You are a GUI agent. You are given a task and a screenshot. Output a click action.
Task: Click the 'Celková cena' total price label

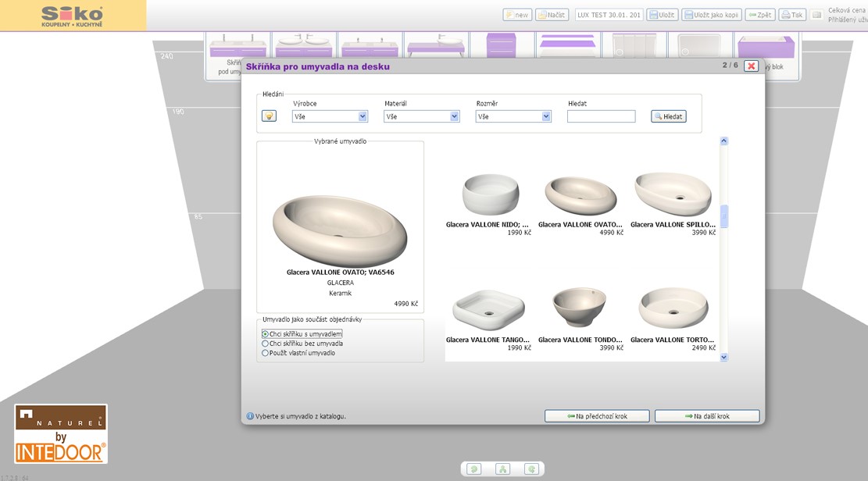[848, 10]
